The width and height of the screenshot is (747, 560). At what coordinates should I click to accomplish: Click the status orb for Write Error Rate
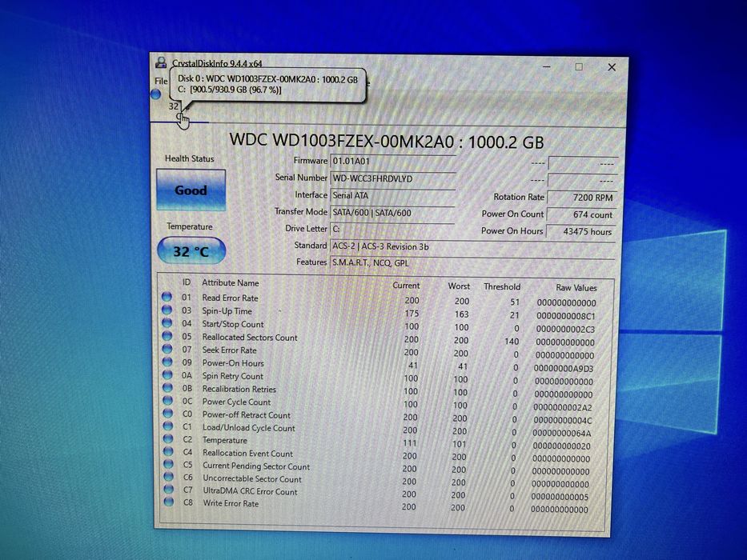(169, 501)
